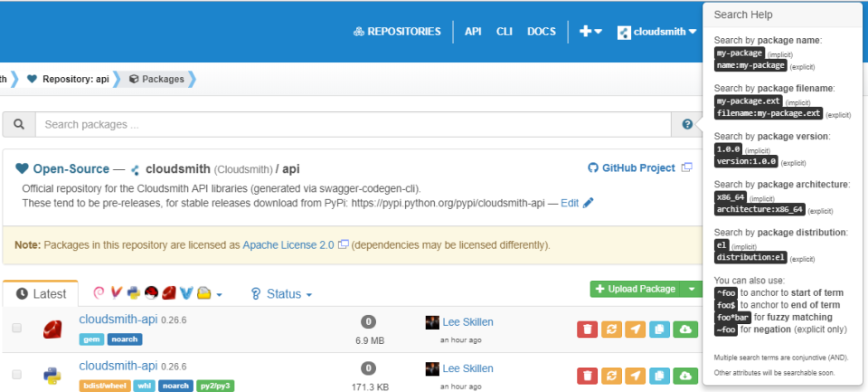Open the Status filter dropdown
The height and width of the screenshot is (392, 868).
pyautogui.click(x=281, y=294)
